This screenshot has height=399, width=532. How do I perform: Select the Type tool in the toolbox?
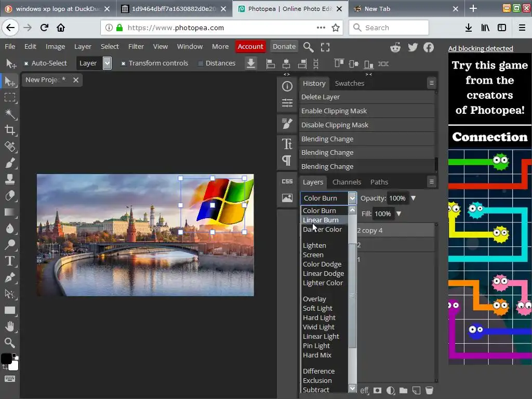coord(10,261)
